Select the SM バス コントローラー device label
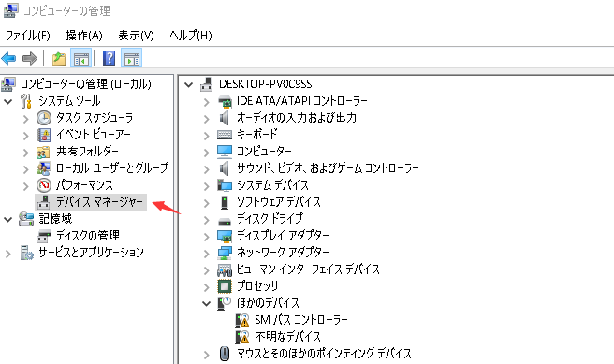Viewport: 614px width, 364px height. coord(301,320)
